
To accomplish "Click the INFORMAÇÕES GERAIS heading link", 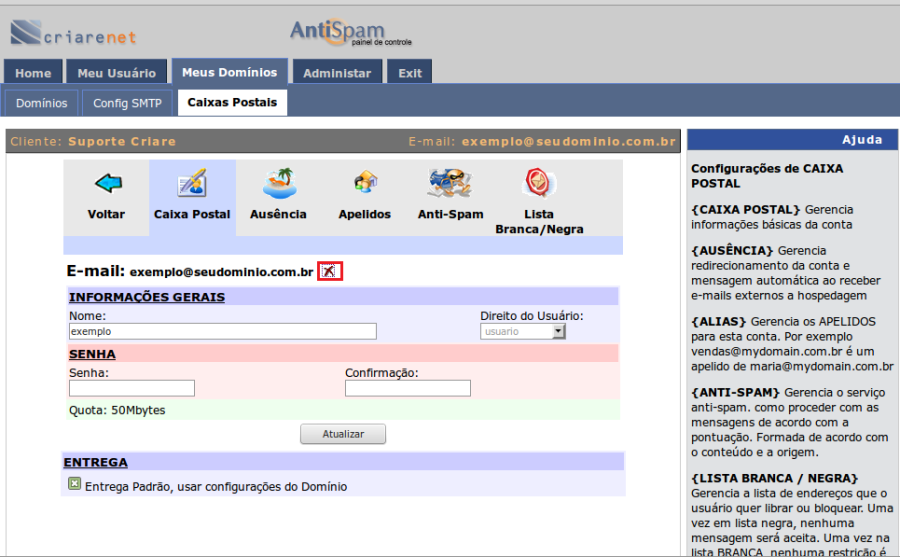I will click(147, 297).
